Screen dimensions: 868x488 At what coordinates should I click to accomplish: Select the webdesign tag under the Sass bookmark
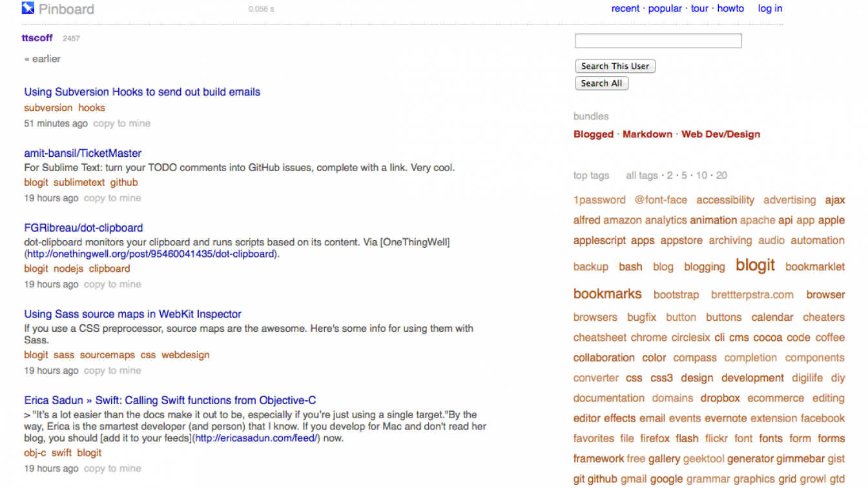[x=185, y=354]
